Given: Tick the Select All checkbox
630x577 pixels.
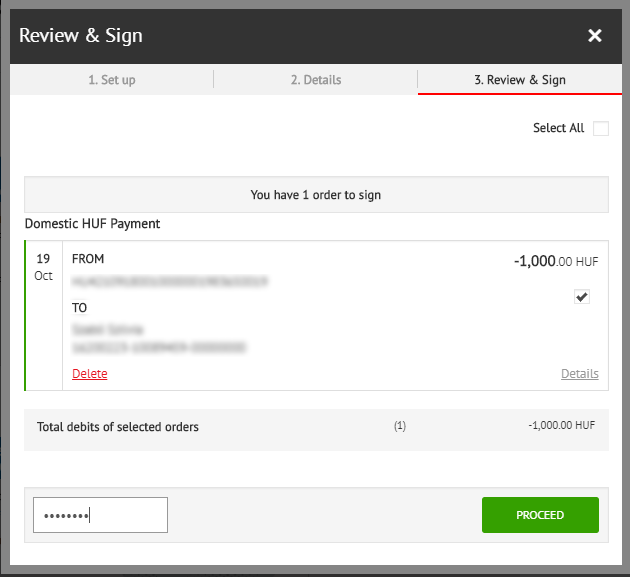Looking at the screenshot, I should 600,128.
